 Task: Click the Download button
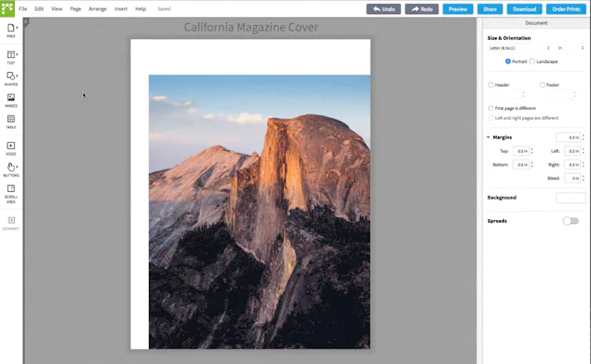(x=524, y=9)
